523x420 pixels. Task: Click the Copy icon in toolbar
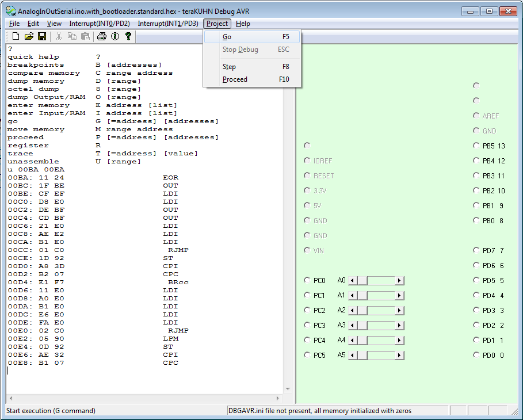click(x=72, y=36)
